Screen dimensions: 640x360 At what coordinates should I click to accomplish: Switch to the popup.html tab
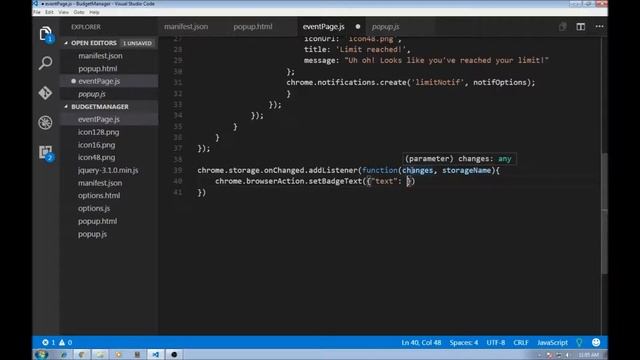click(x=253, y=27)
